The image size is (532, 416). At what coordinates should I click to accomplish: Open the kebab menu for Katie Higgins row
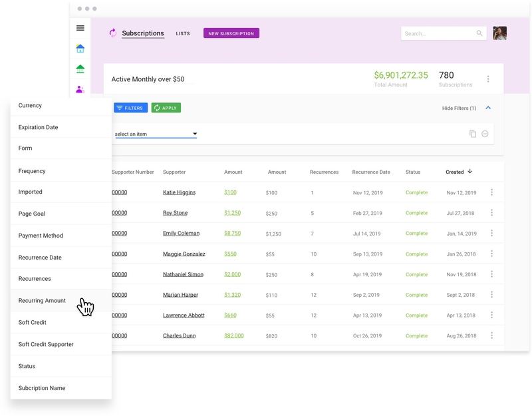(491, 193)
